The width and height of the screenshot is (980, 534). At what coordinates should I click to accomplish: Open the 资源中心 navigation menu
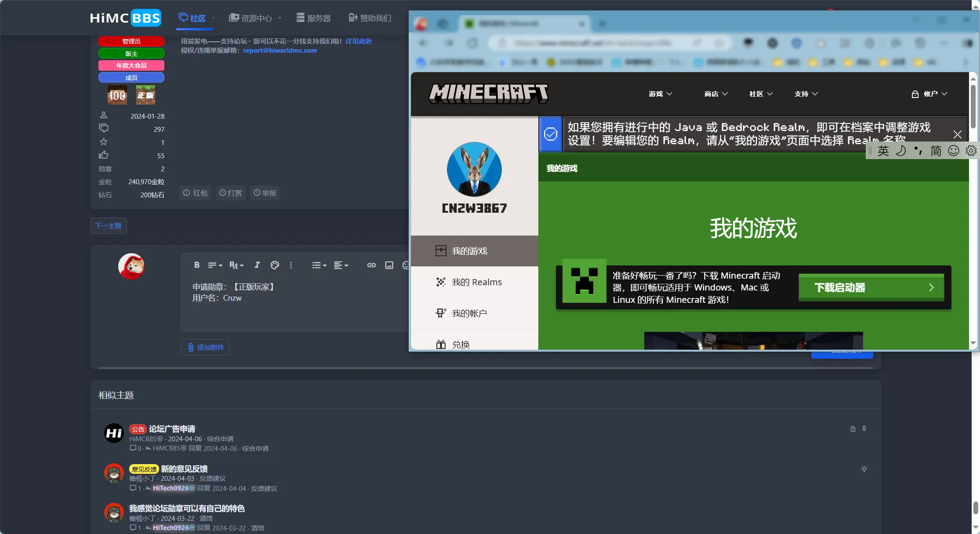255,18
